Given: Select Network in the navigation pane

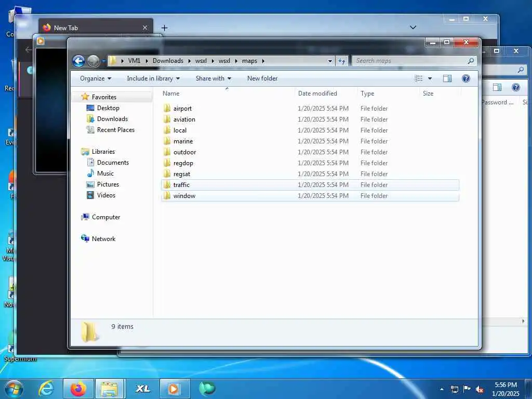Looking at the screenshot, I should coord(103,239).
